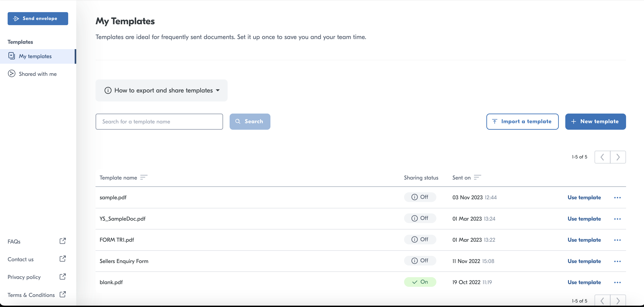Go to previous page using bottom pager arrow
Image resolution: width=644 pixels, height=307 pixels.
(602, 301)
